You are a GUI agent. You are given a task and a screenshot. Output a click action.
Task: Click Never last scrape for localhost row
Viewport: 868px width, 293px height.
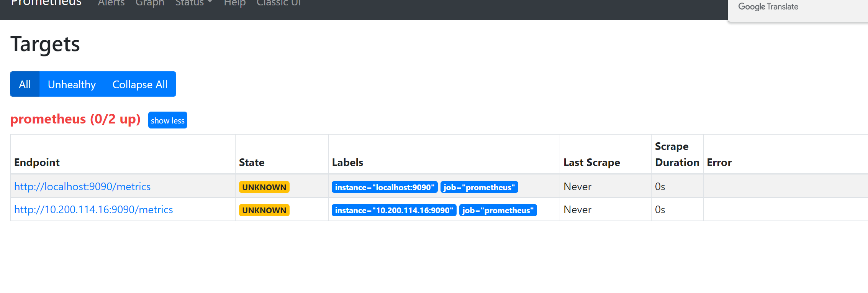point(578,187)
